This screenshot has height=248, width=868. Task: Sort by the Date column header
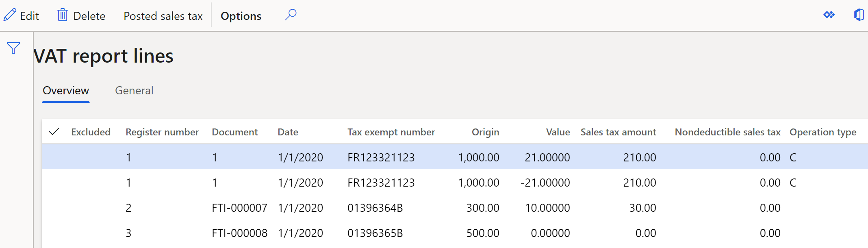tap(288, 132)
